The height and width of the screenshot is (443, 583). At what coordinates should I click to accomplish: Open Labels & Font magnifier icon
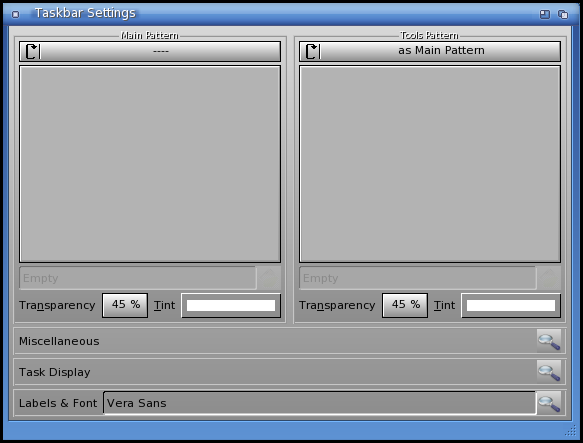click(549, 403)
